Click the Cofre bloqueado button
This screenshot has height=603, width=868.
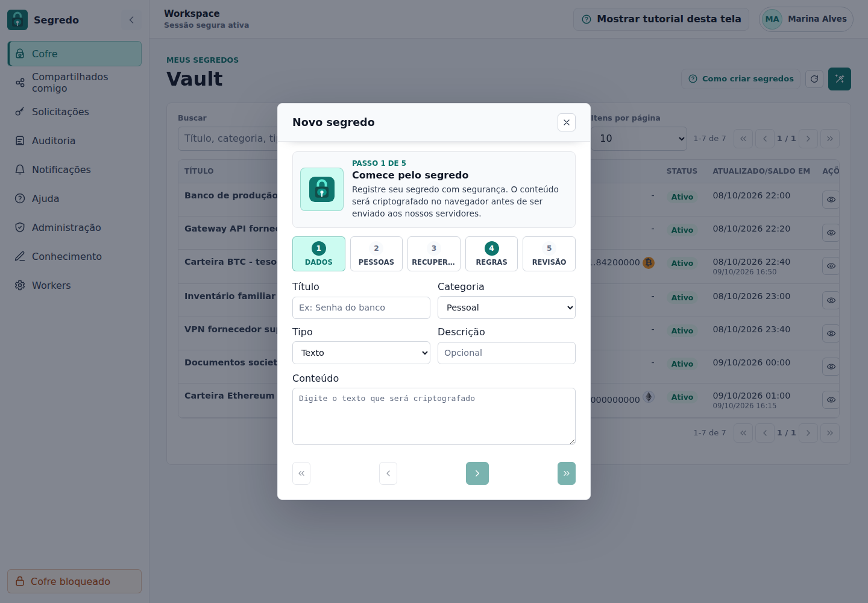(75, 581)
